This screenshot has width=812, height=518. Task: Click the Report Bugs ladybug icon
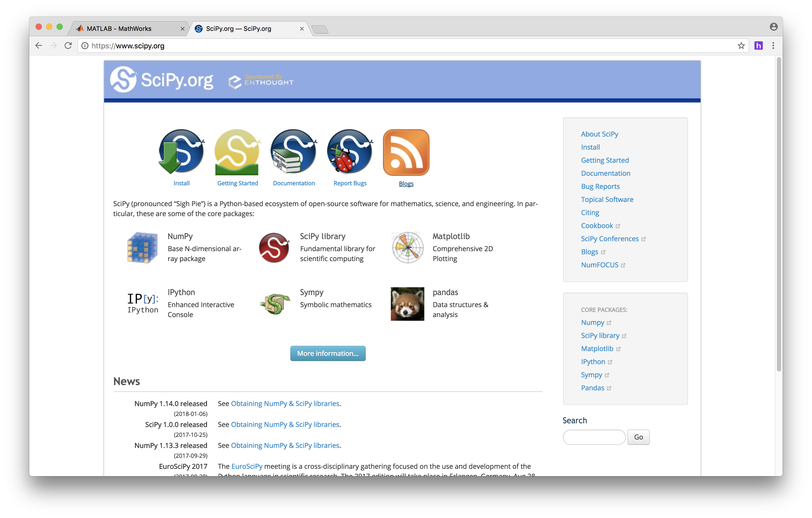pos(350,152)
